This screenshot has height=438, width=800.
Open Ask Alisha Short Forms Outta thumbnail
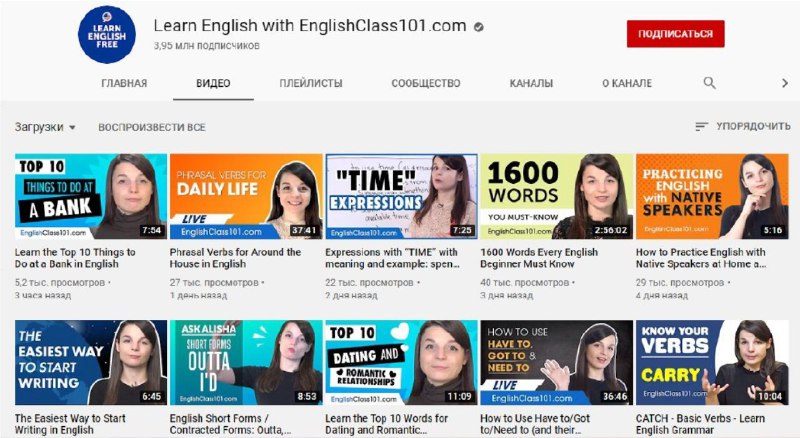coord(246,362)
